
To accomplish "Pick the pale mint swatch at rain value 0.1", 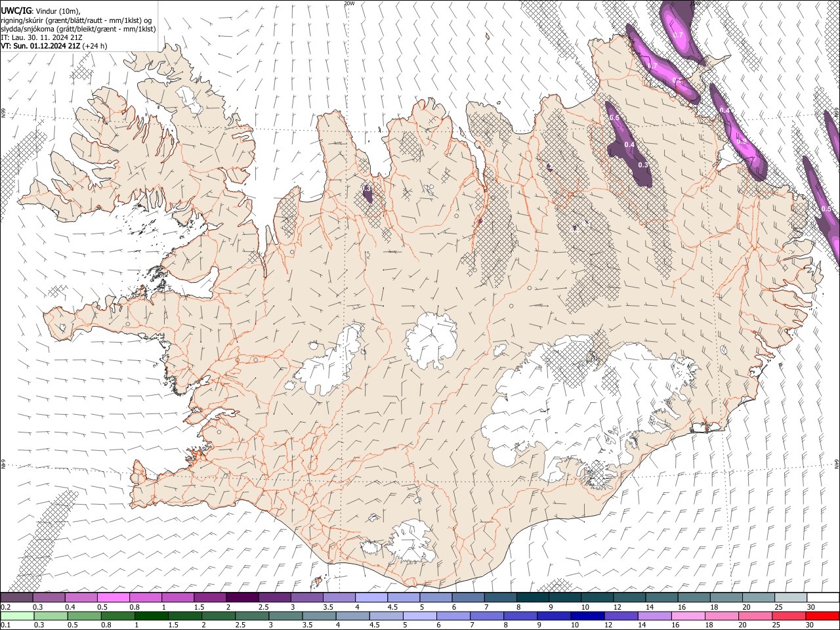I will pos(17,616).
